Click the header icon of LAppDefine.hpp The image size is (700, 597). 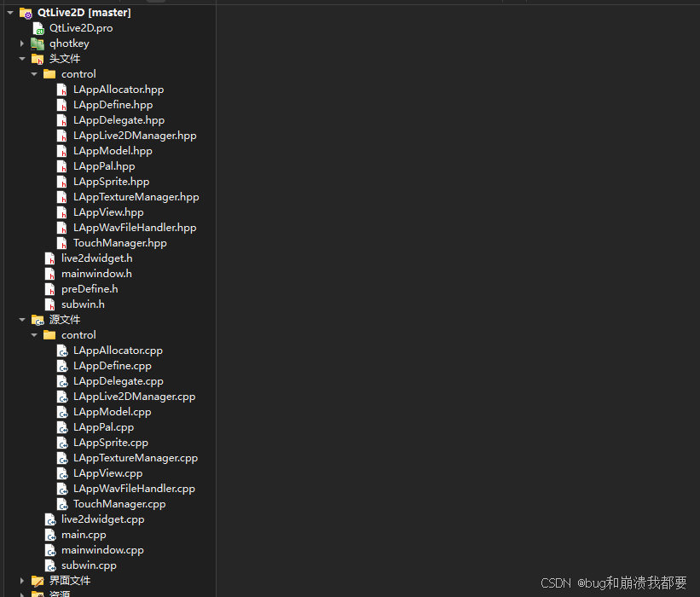tap(62, 105)
